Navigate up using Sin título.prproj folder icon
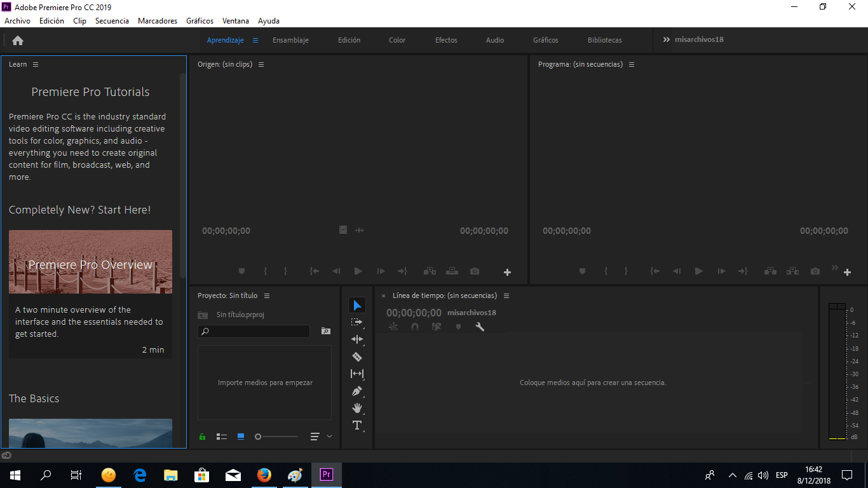 pos(203,315)
